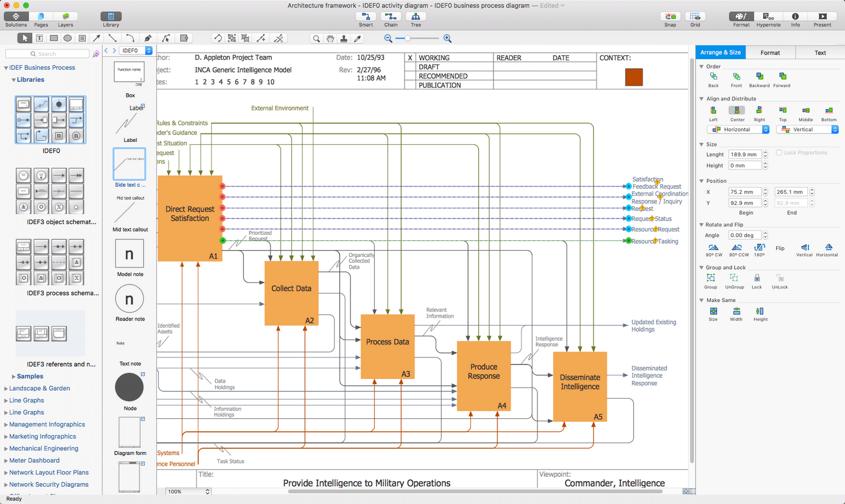
Task: Click the Smart connector icon
Action: [366, 17]
